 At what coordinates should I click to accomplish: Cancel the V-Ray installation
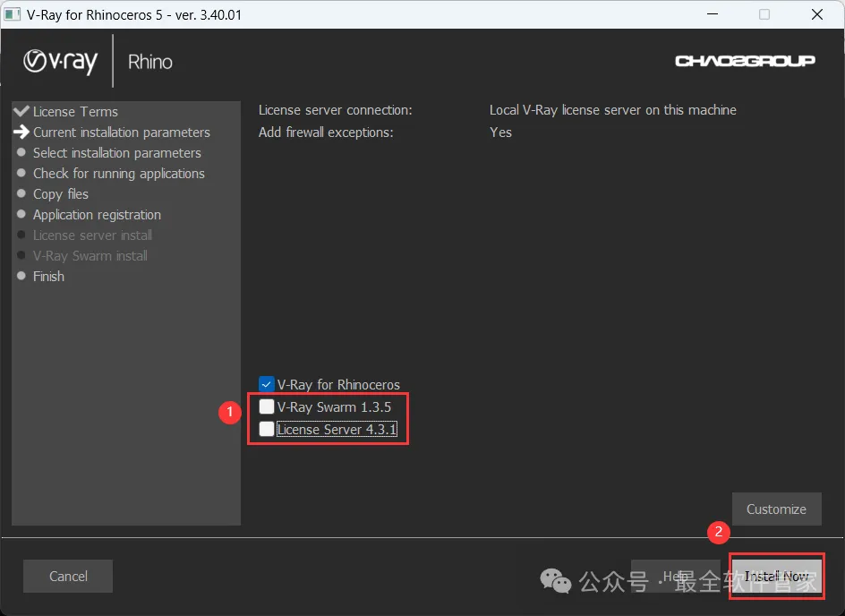click(68, 576)
